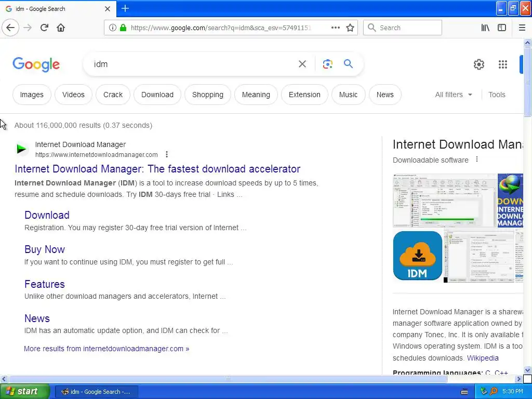Click the horizontal scrollbar right arrow
The height and width of the screenshot is (399, 532).
click(x=519, y=379)
